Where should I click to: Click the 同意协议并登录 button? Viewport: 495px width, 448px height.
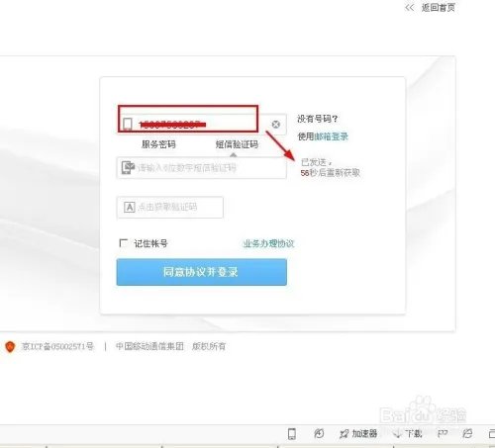pyautogui.click(x=201, y=272)
